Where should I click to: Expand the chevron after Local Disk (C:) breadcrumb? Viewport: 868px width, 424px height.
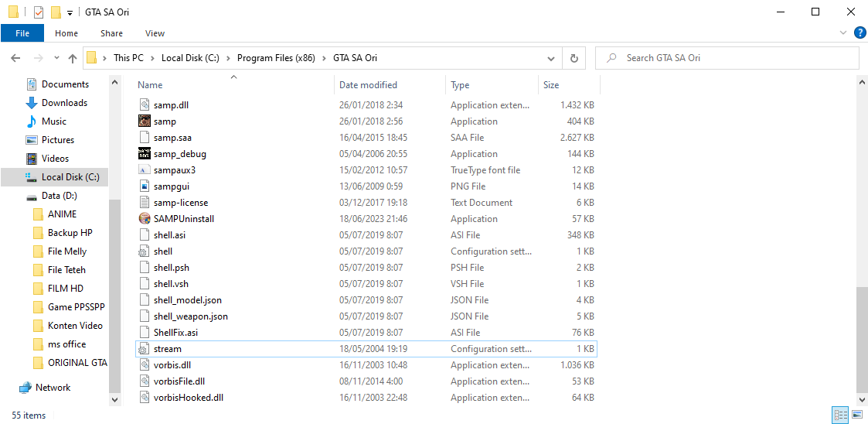(229, 57)
